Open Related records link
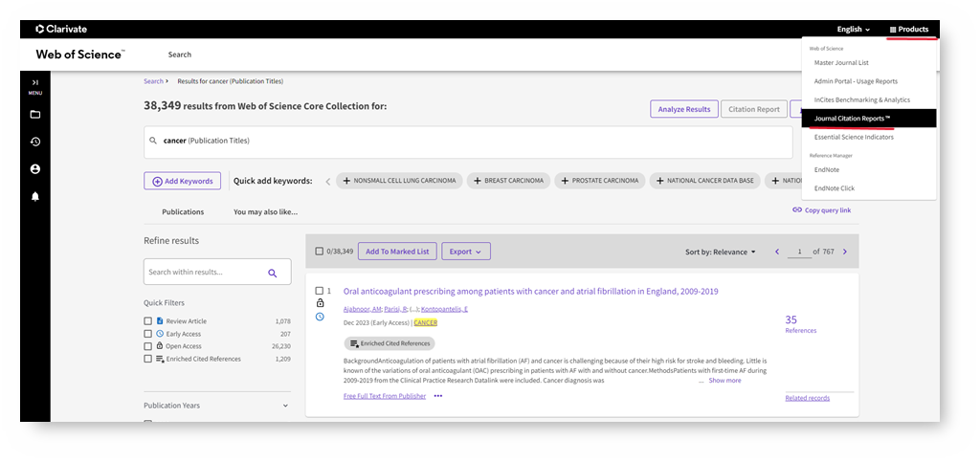This screenshot has height=462, width=980. [808, 398]
